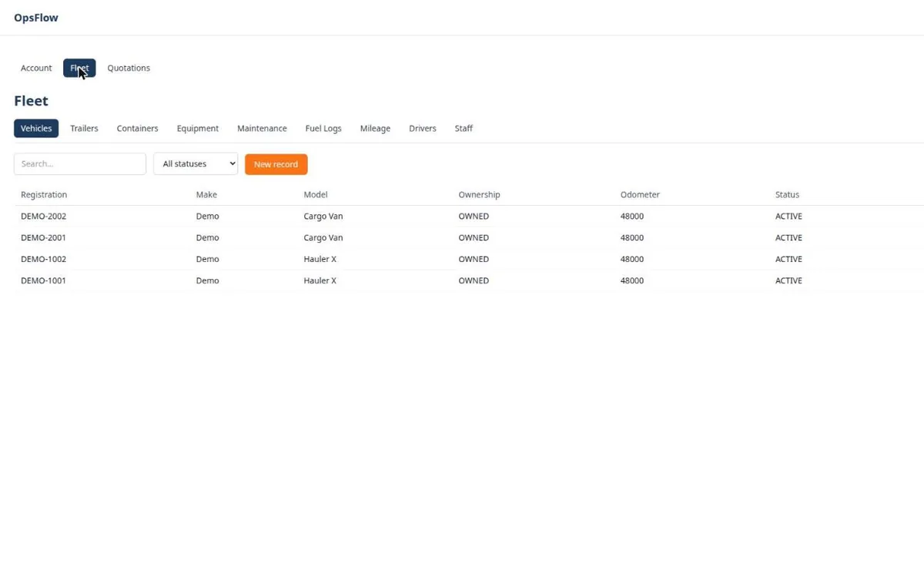
Task: Click ACTIVE status of DEMO-1002
Action: 788,260
